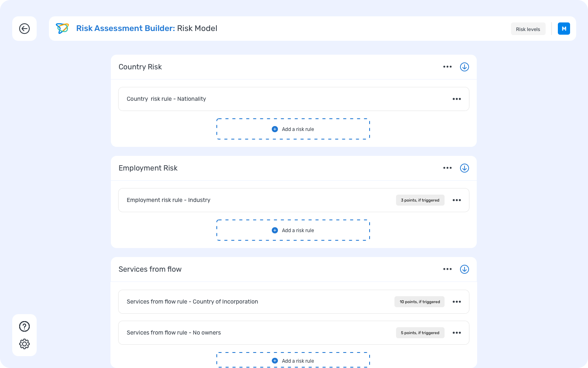Collapse Country Risk with down-arrow icon
The height and width of the screenshot is (368, 588).
click(465, 67)
